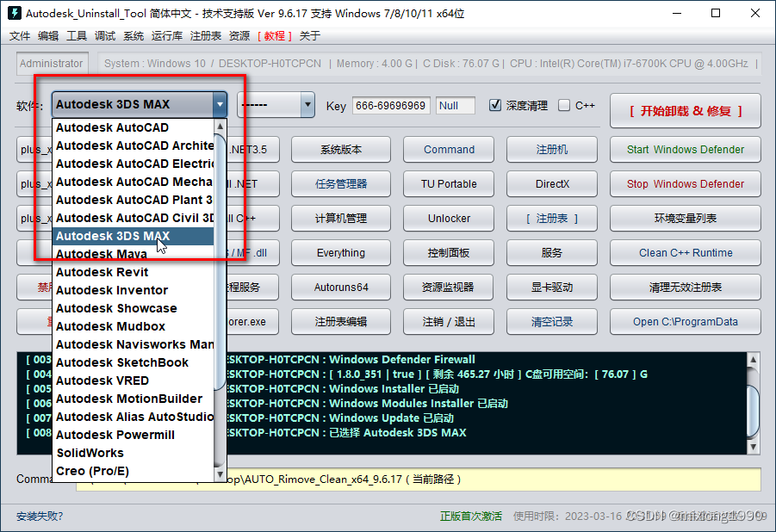Select Autodesk Maya option
Screen dimensions: 776x532
click(133, 254)
